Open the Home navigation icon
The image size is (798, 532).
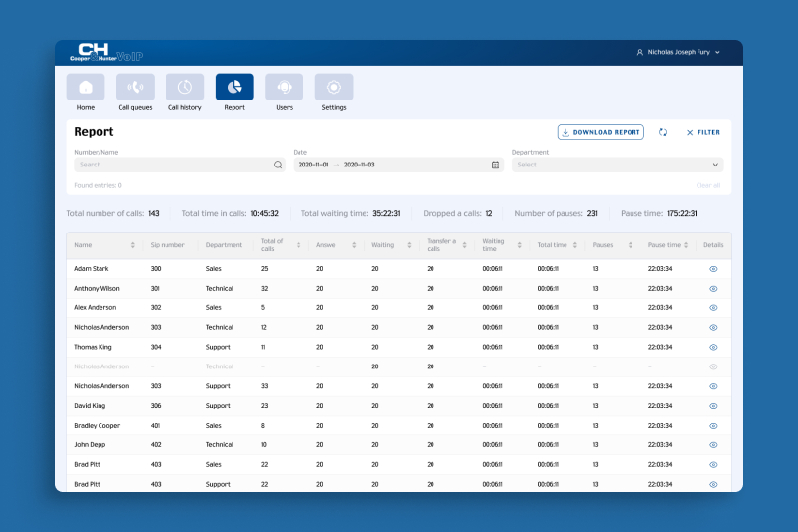pos(86,88)
